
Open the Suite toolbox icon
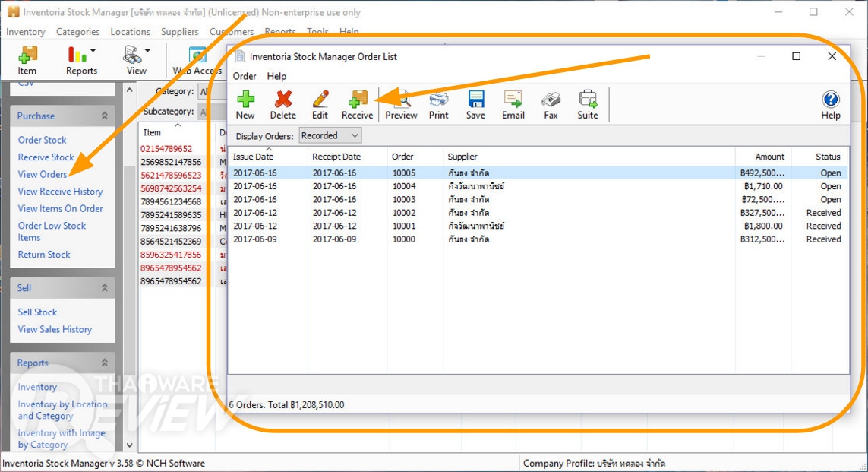point(587,105)
